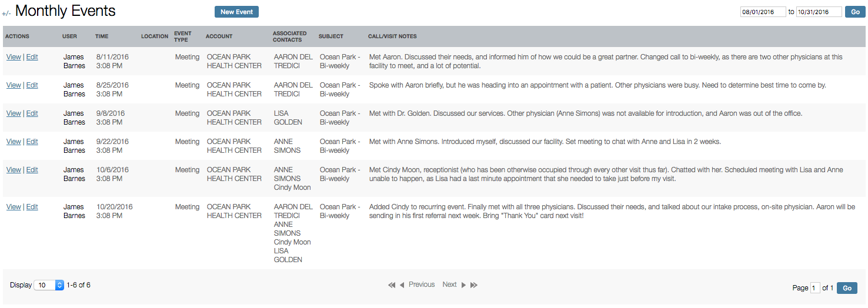The height and width of the screenshot is (308, 868).
Task: Focus the end date field 10/31/2016
Action: (819, 12)
